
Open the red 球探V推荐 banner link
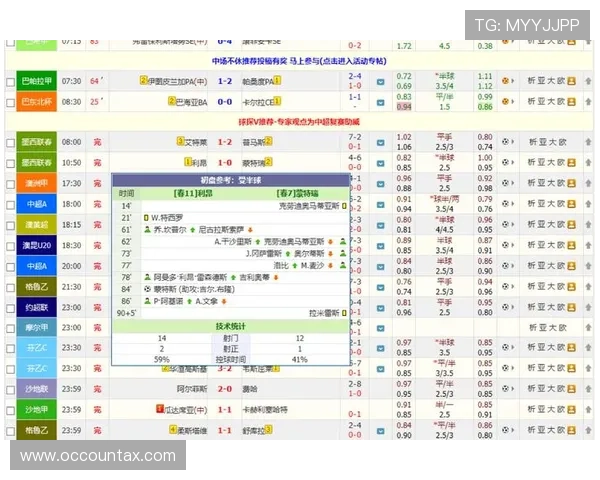[299, 122]
